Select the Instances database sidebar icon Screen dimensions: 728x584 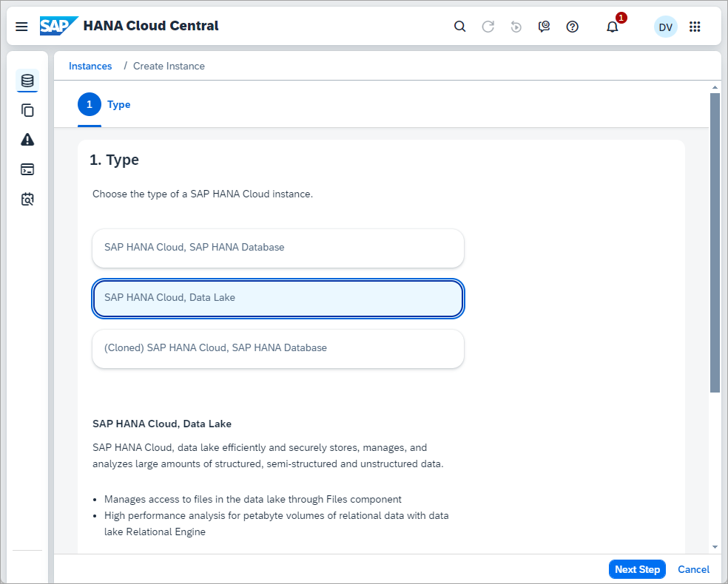tap(27, 81)
